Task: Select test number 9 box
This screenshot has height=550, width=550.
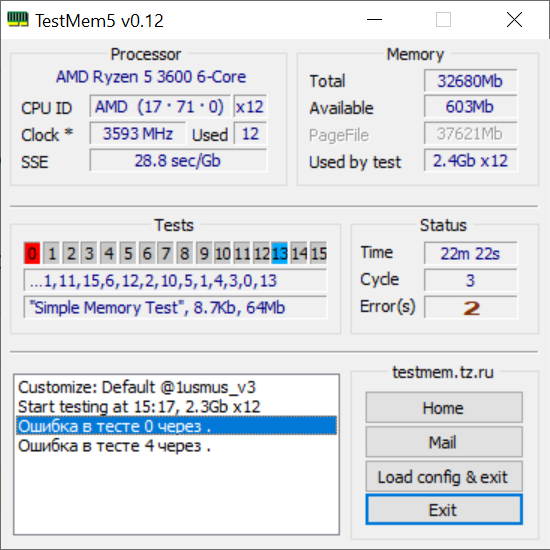Action: [x=204, y=253]
